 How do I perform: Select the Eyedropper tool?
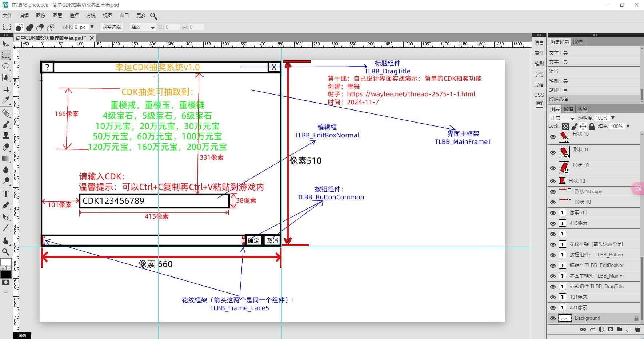coord(6,100)
